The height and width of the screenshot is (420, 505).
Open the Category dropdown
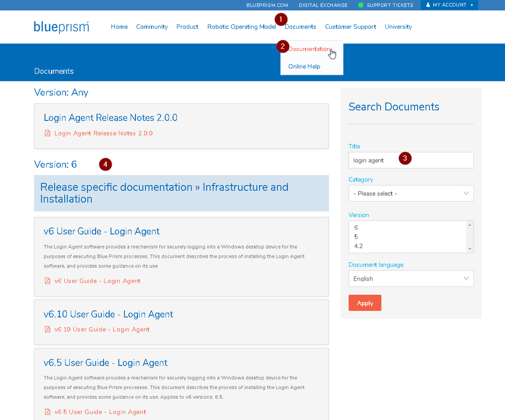click(x=411, y=194)
